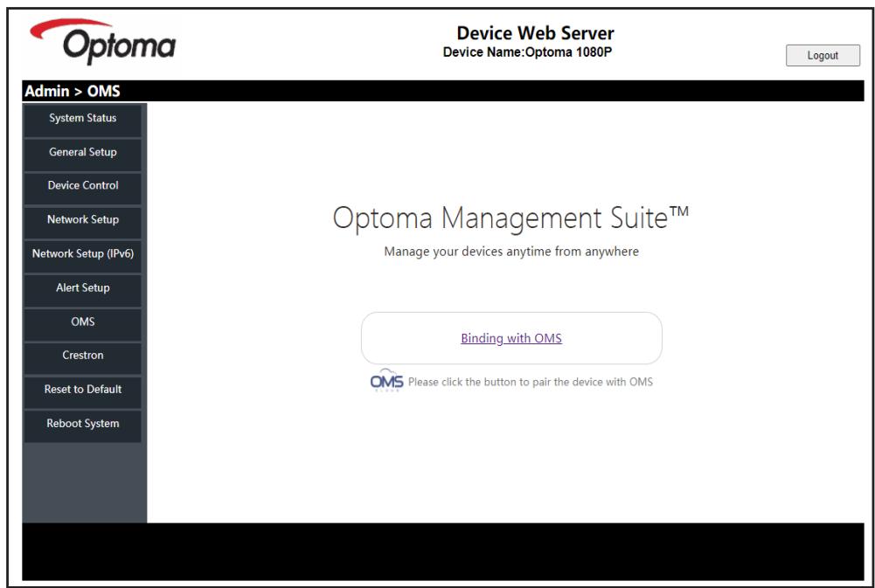Open Alert Setup settings
Viewport: 875px width, 588px height.
coord(82,290)
